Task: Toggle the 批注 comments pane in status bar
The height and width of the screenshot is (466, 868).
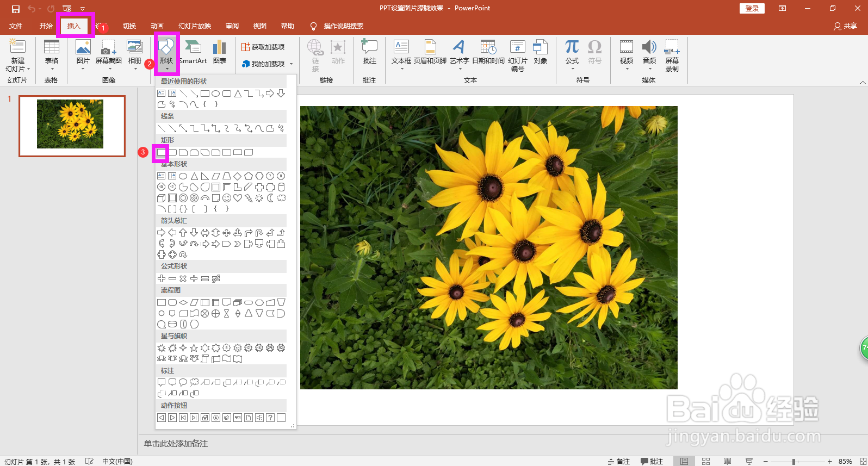Action: [x=652, y=461]
